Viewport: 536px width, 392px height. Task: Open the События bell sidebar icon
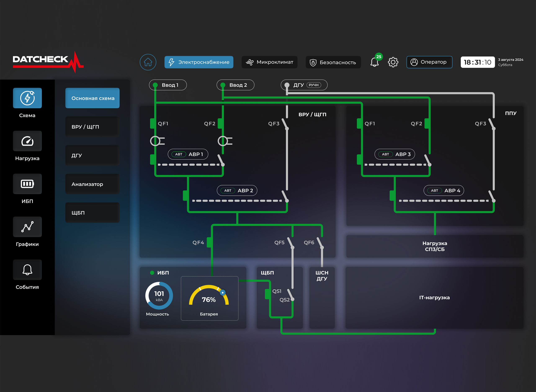click(x=27, y=270)
